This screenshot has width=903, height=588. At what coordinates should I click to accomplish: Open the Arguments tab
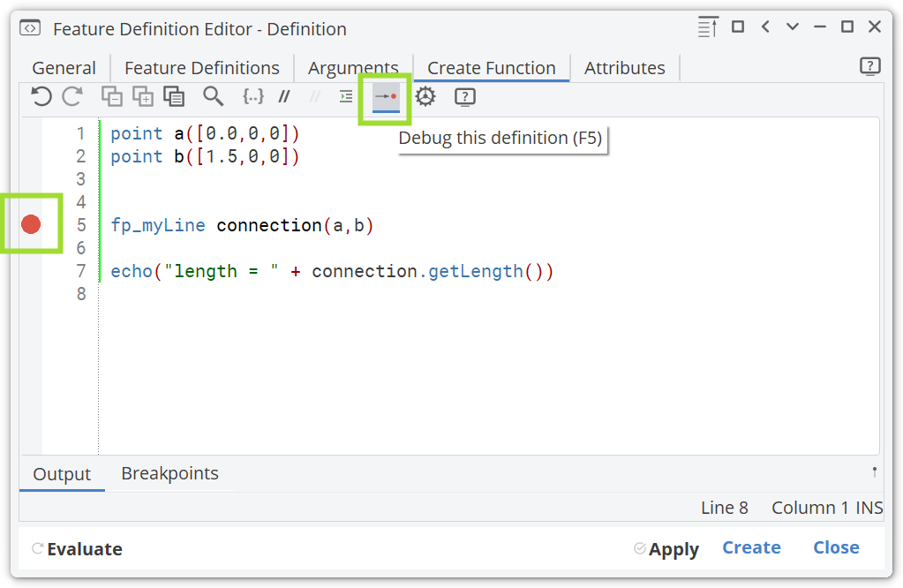(x=353, y=68)
